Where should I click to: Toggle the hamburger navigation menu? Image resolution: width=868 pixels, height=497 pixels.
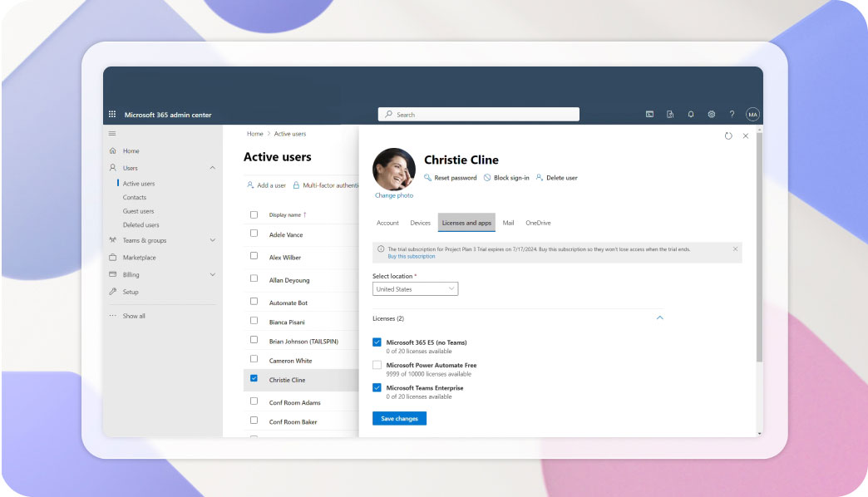coord(112,133)
